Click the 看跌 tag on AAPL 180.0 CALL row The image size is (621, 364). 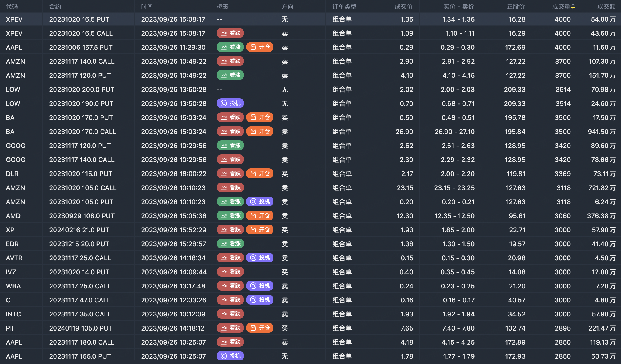[230, 342]
